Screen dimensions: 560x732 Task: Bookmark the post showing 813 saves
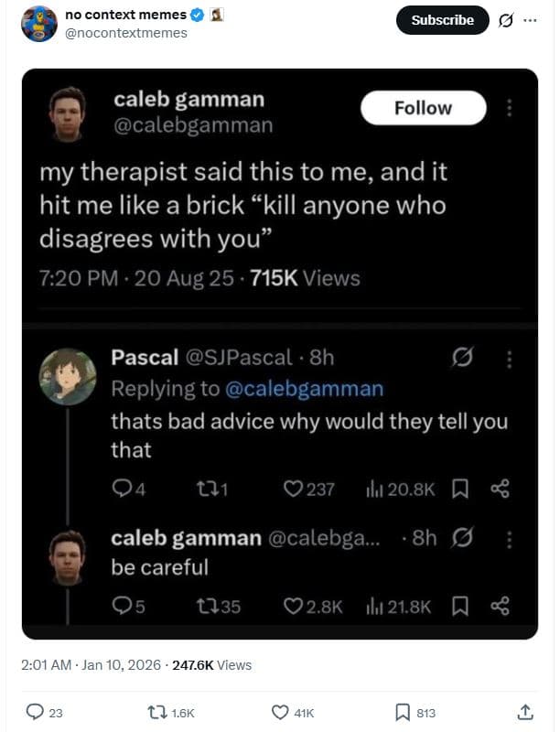coord(403,712)
